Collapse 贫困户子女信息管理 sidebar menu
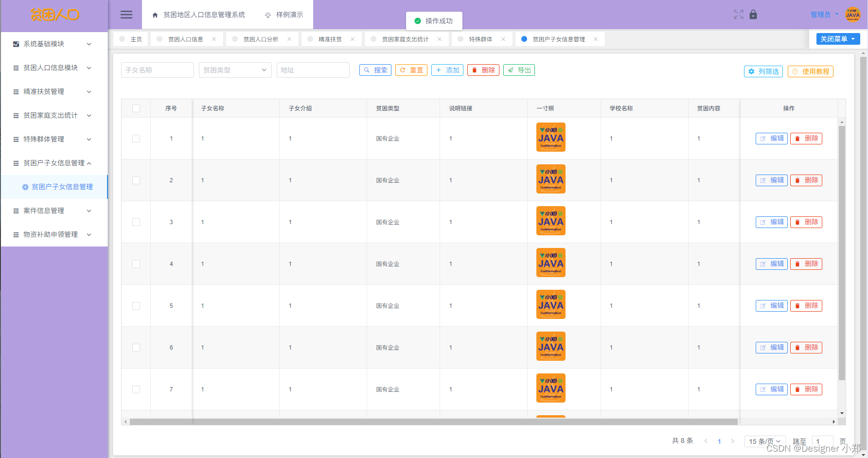The image size is (868, 458). coord(53,163)
